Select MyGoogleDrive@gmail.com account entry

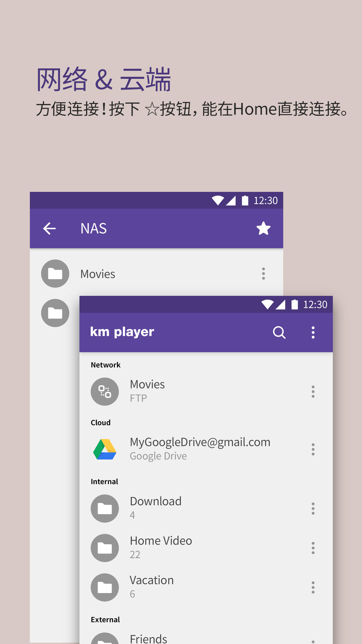tap(200, 442)
